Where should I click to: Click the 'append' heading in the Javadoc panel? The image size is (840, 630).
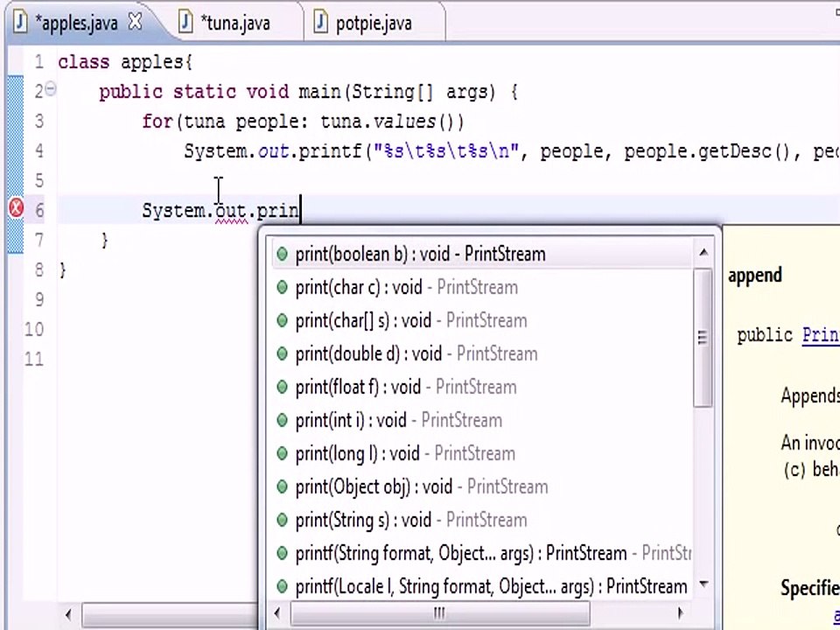click(755, 276)
